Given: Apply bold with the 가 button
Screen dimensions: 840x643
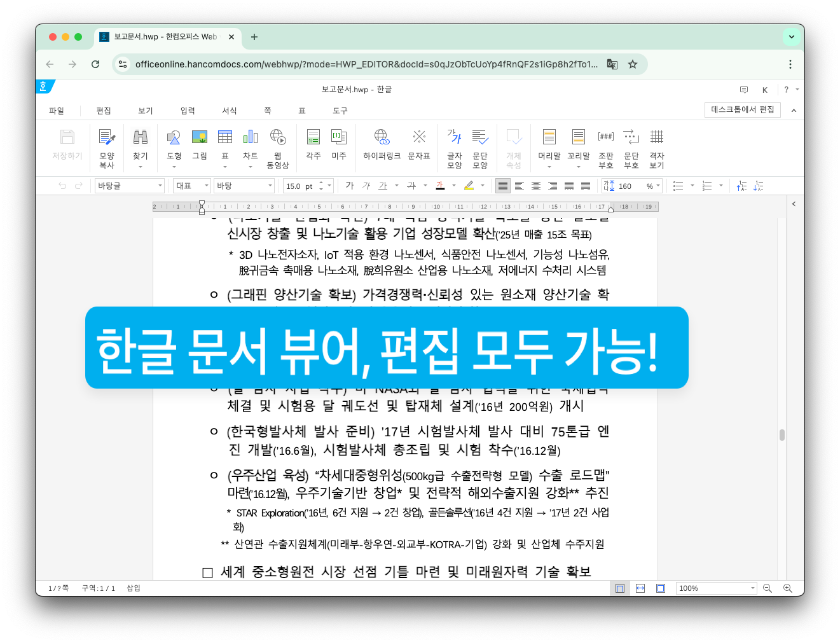Looking at the screenshot, I should point(350,186).
